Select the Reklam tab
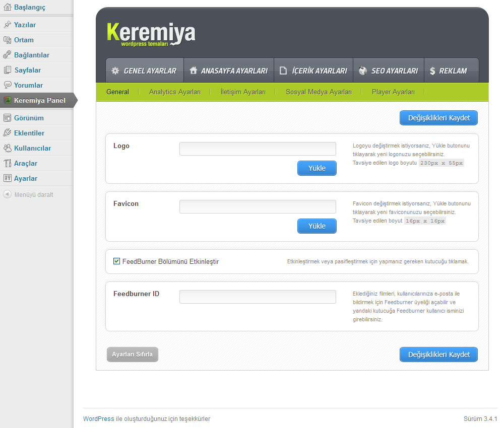 pyautogui.click(x=451, y=70)
